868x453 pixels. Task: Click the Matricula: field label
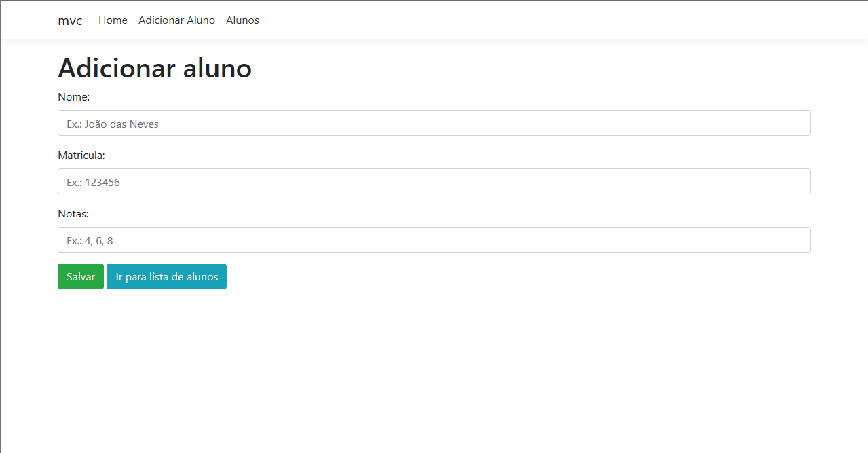(81, 156)
